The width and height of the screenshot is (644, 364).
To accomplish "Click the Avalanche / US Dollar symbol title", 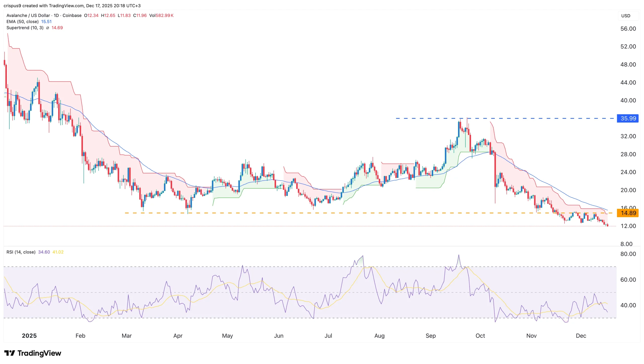I will click(28, 15).
